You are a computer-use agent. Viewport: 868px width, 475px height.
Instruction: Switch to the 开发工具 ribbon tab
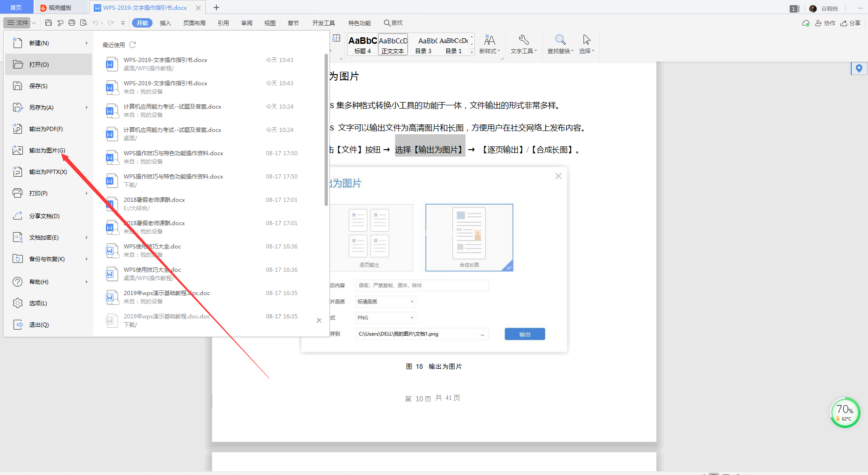pyautogui.click(x=324, y=23)
